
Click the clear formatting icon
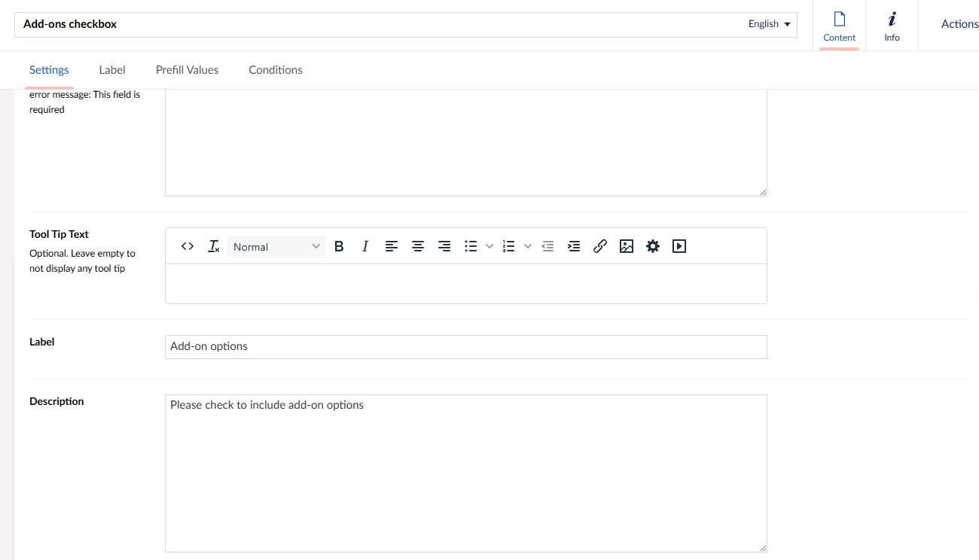pos(214,246)
